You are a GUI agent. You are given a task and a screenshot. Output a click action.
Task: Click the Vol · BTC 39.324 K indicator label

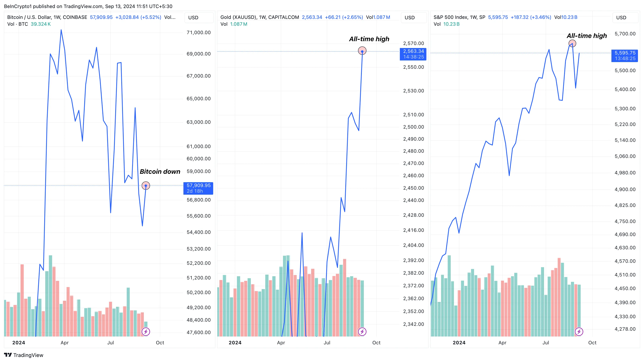29,24
